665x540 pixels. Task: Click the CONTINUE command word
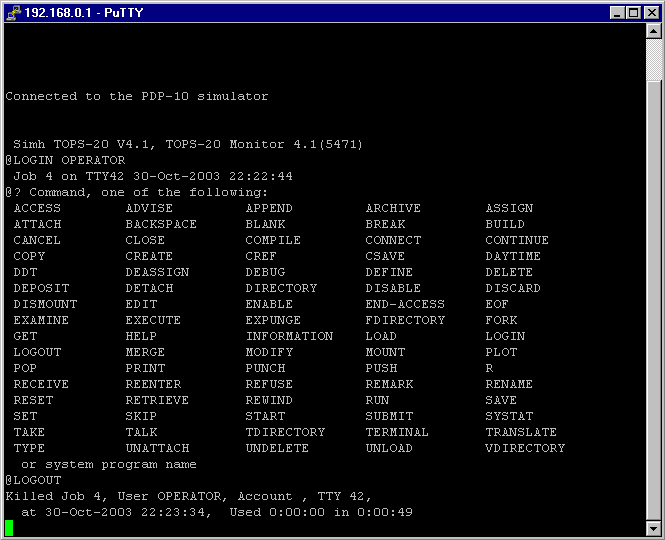click(517, 240)
